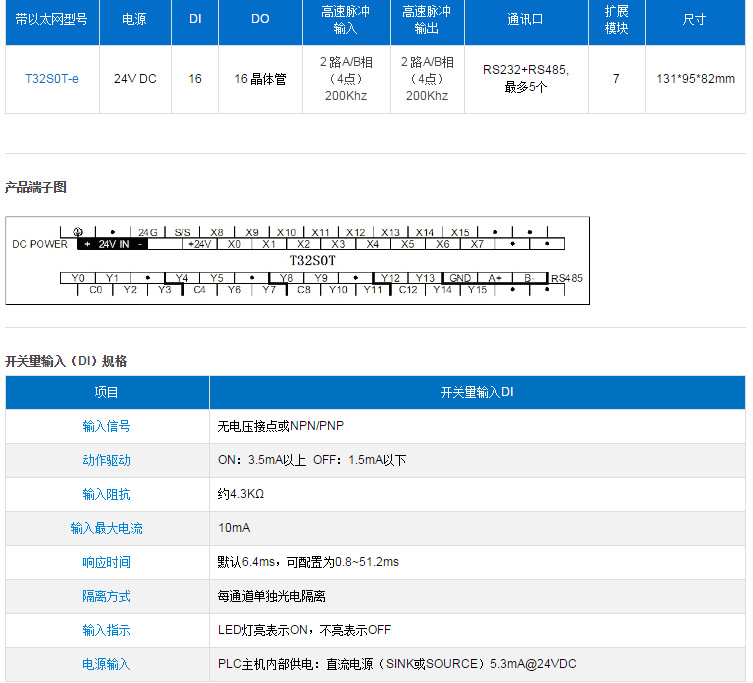Image resolution: width=753 pixels, height=683 pixels.
Task: Click the 输入最大电流 row label
Action: click(106, 528)
